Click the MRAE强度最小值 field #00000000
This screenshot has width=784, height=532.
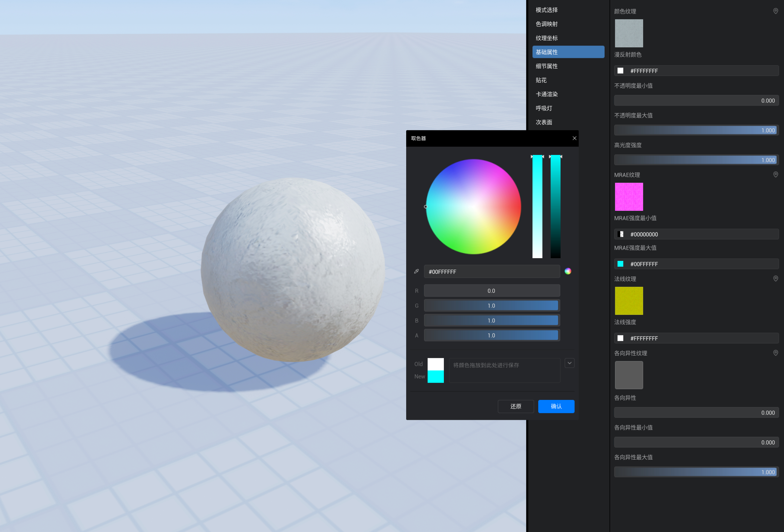[696, 234]
